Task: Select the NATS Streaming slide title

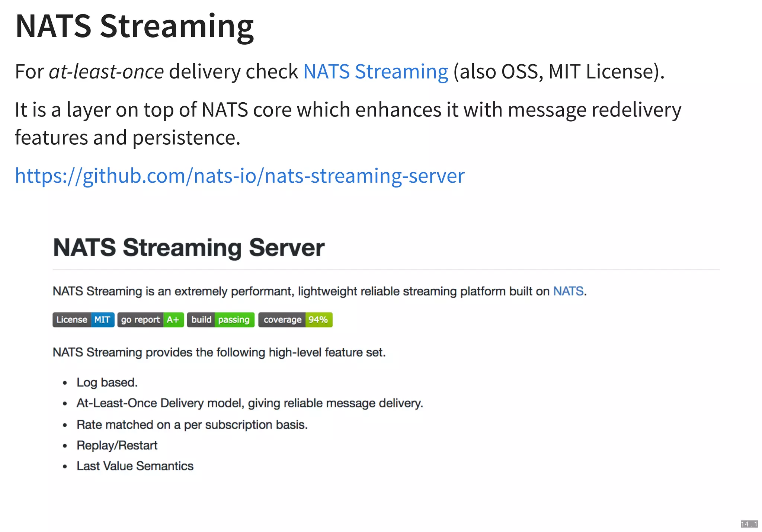Action: [135, 27]
